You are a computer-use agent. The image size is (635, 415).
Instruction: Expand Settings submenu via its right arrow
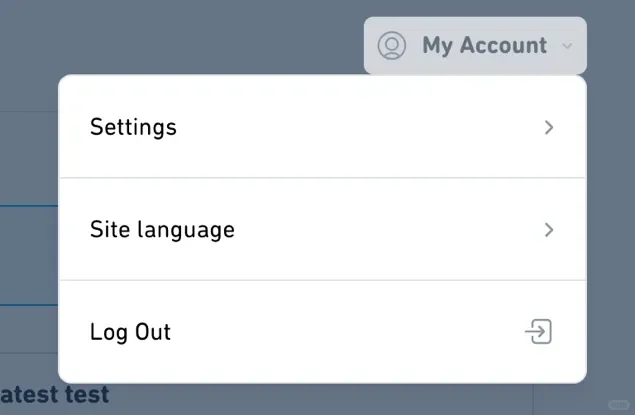coord(549,127)
